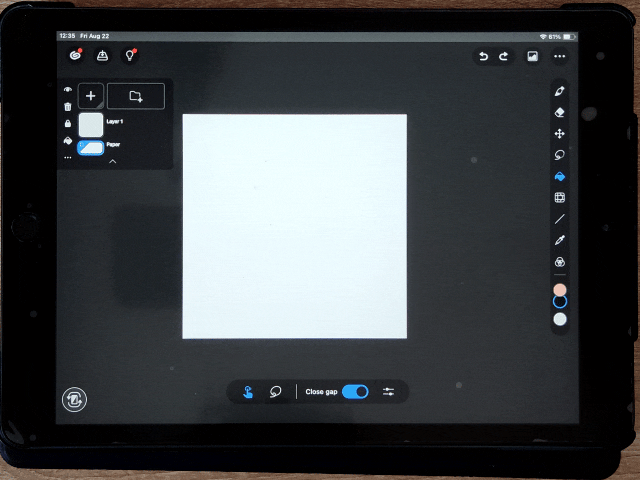This screenshot has height=480, width=640.
Task: Pick the white color swatch
Action: [x=560, y=319]
